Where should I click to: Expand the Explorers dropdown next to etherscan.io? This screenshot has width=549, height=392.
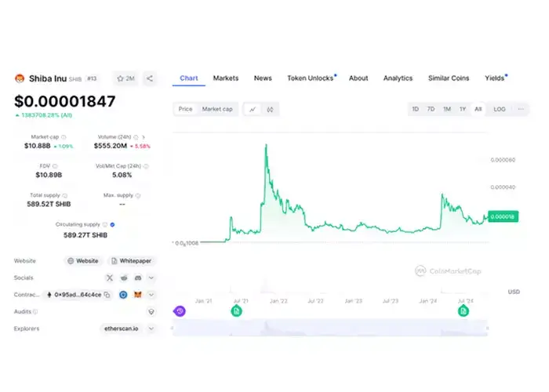(x=151, y=328)
